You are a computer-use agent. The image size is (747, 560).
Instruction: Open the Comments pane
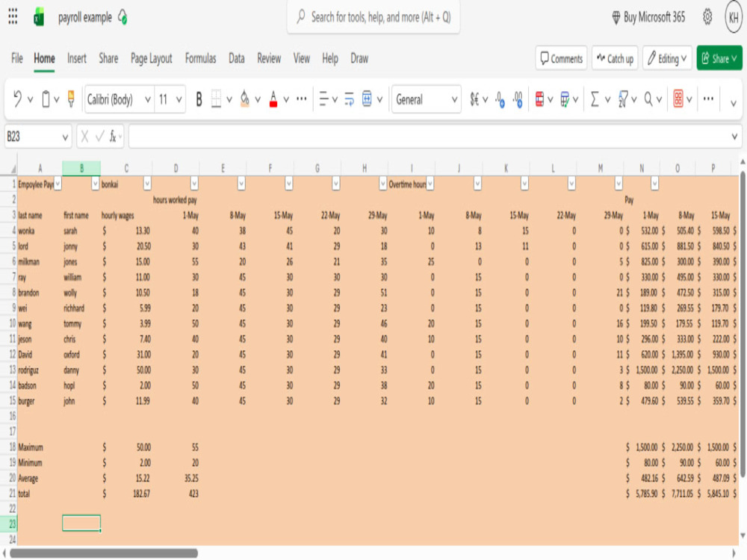click(x=561, y=58)
